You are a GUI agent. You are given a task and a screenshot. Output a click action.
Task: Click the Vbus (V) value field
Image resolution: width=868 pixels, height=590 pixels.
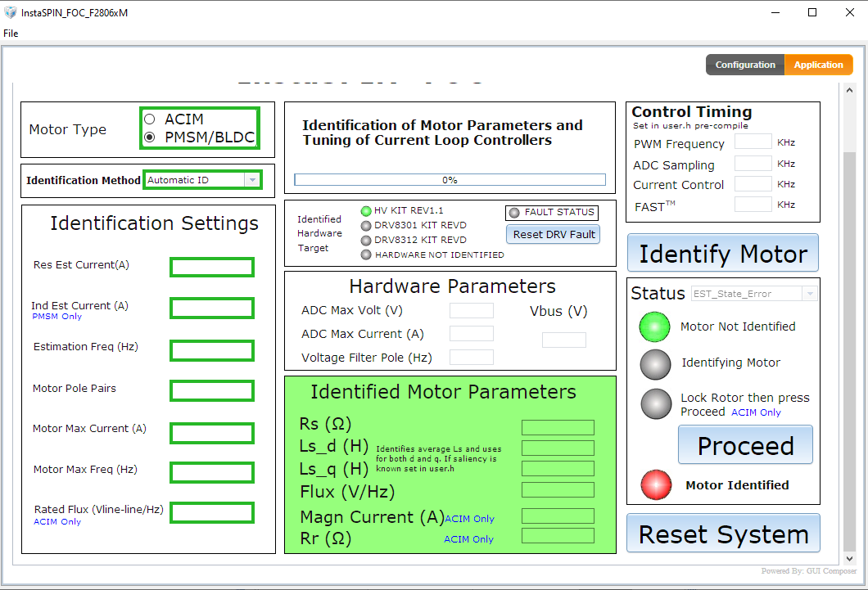tap(563, 340)
